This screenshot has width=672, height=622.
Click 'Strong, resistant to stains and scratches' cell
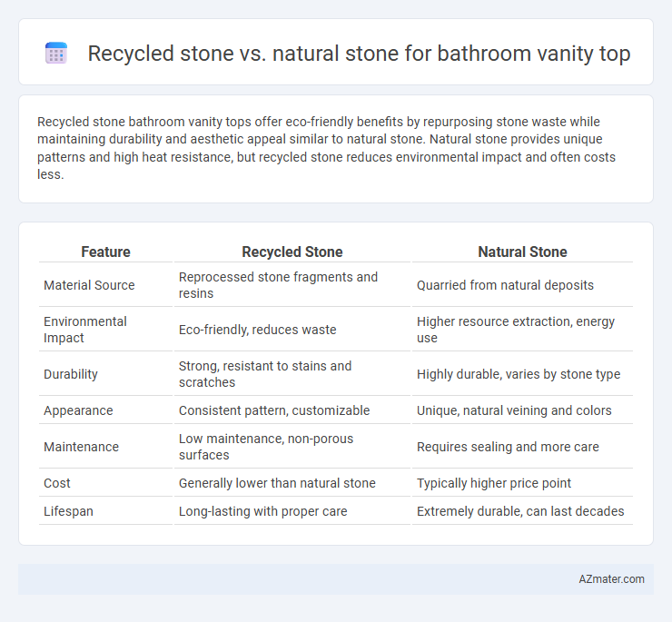pos(292,374)
